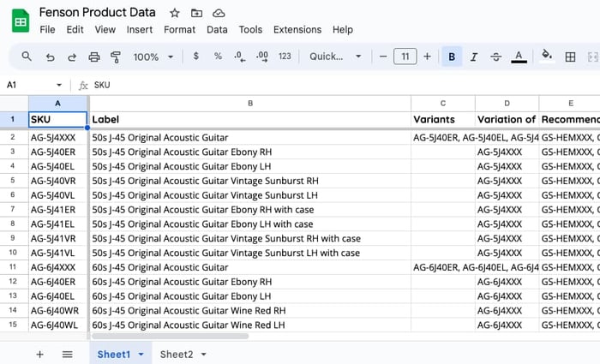This screenshot has width=600, height=364.
Task: Open the Help menu
Action: (343, 29)
